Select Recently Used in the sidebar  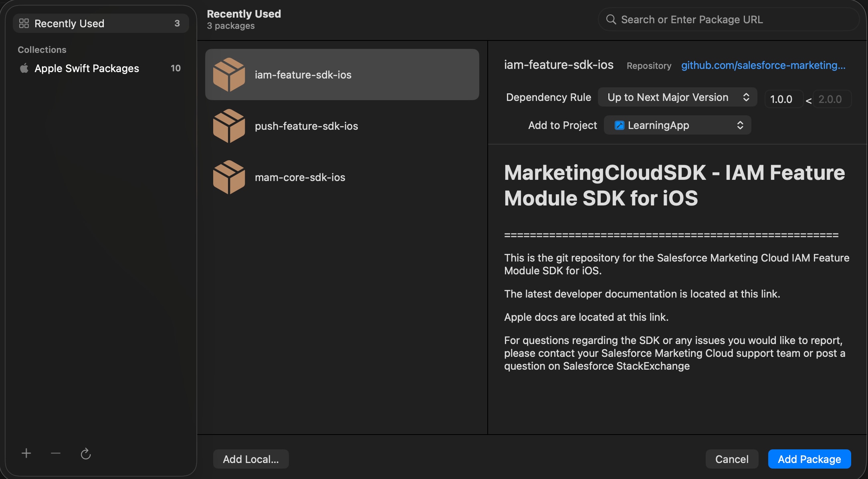click(x=69, y=23)
